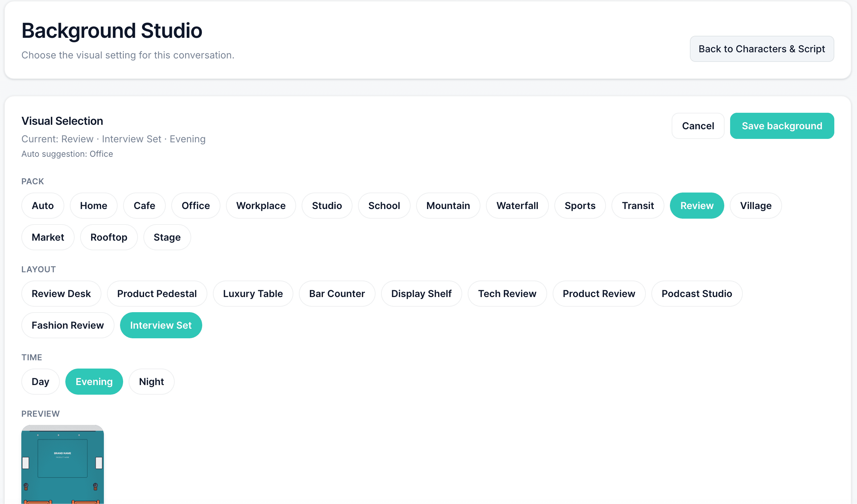Choose the Display Shelf layout

click(x=421, y=294)
